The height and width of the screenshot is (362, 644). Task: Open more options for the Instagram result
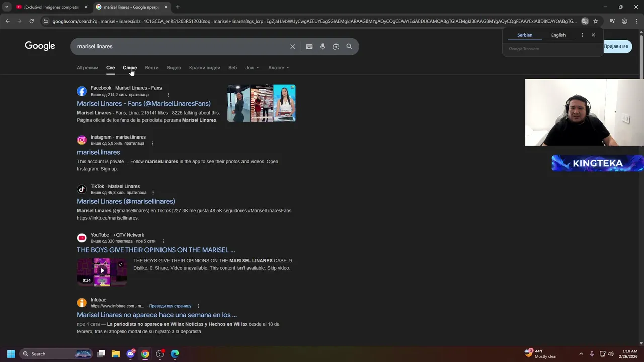(x=152, y=143)
